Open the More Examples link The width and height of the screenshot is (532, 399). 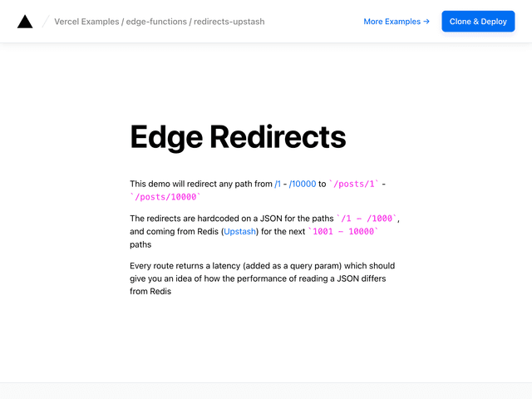[397, 22]
